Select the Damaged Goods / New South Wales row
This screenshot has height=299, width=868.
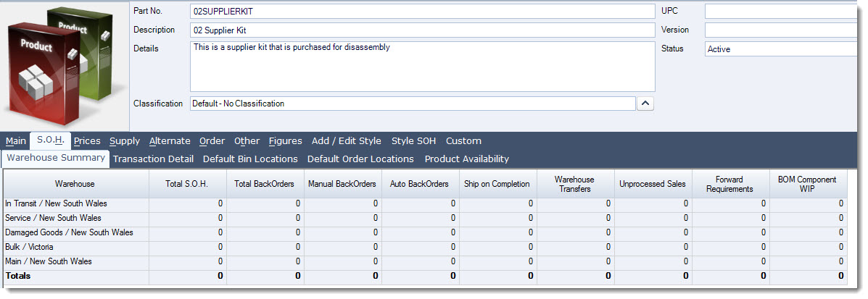[425, 232]
